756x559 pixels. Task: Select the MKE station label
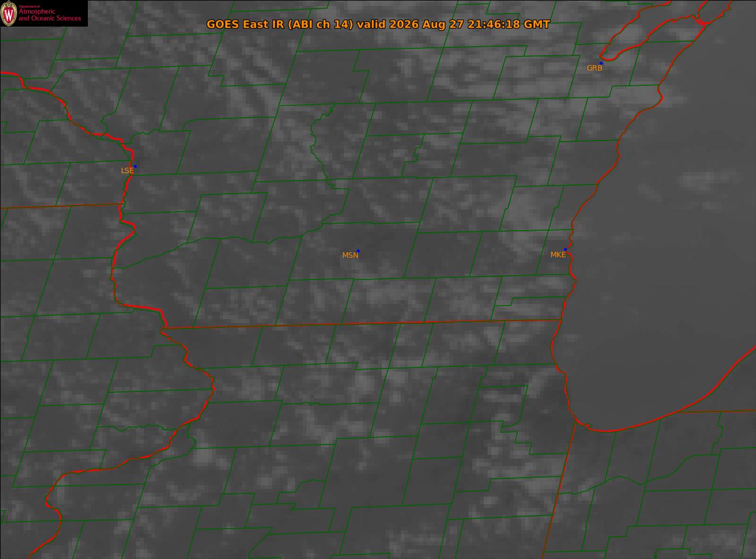tap(558, 255)
